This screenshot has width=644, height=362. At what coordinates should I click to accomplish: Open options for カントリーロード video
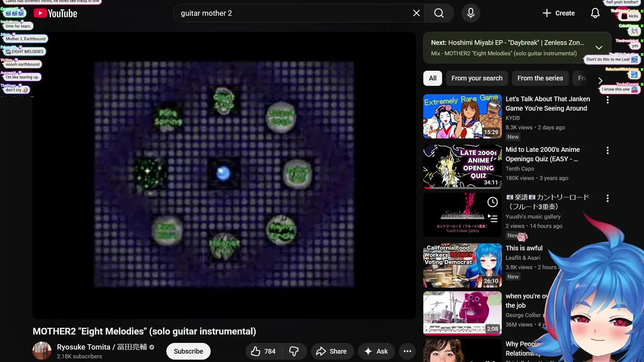pyautogui.click(x=607, y=199)
